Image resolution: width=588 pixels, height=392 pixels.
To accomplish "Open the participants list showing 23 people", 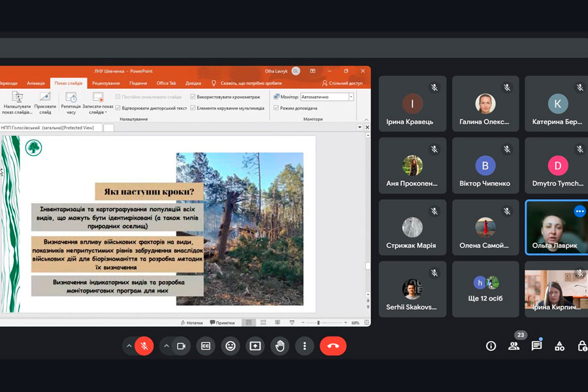I will coord(514,346).
